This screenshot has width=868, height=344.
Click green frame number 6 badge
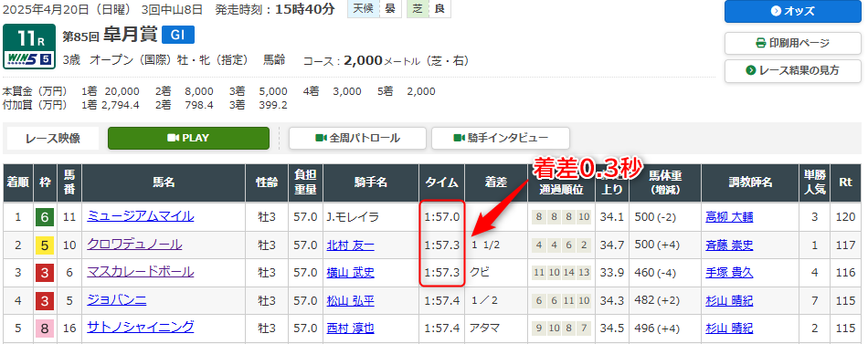tap(45, 218)
